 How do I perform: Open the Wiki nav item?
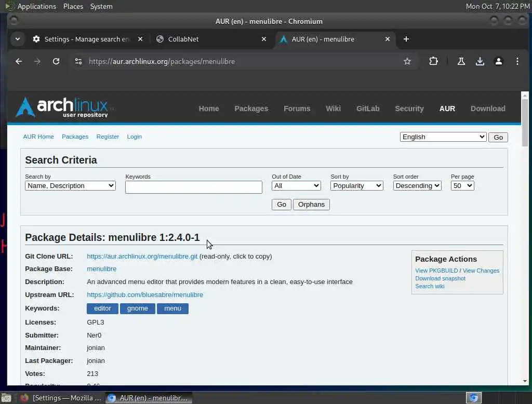click(333, 109)
